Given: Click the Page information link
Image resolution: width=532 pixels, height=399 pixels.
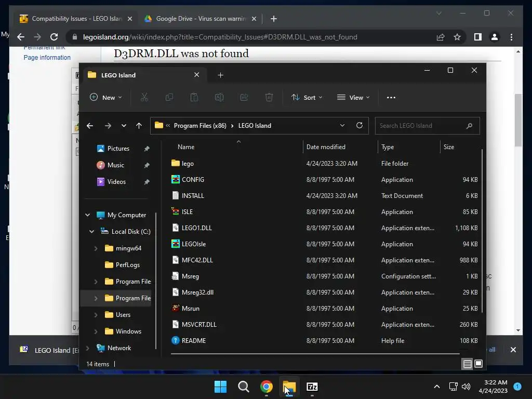Looking at the screenshot, I should point(47,57).
